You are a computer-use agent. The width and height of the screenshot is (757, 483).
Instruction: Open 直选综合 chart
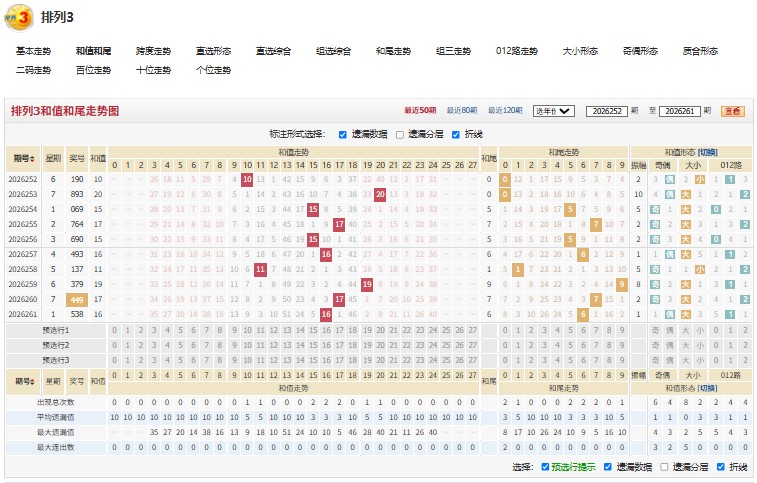pos(273,51)
